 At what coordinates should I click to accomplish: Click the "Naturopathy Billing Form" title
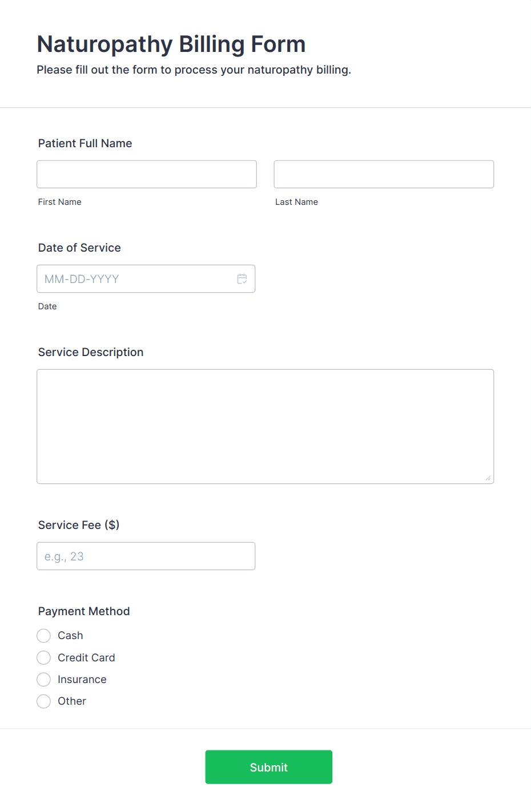click(171, 44)
